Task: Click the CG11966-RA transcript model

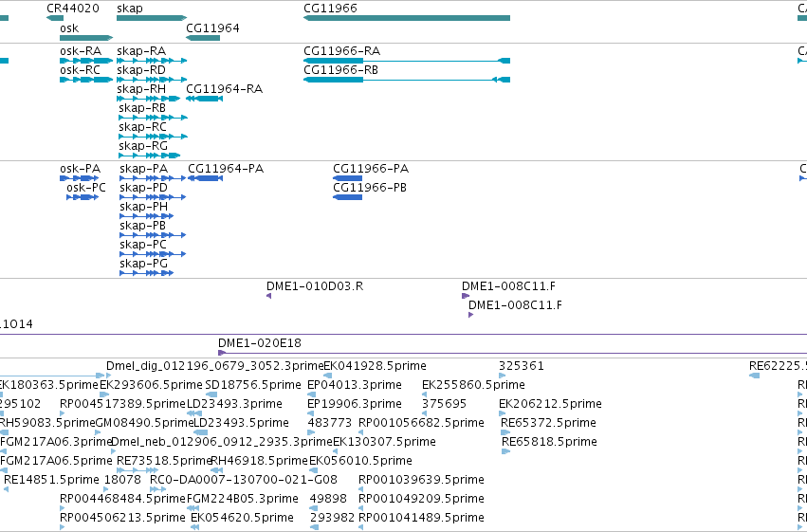Action: coord(407,61)
